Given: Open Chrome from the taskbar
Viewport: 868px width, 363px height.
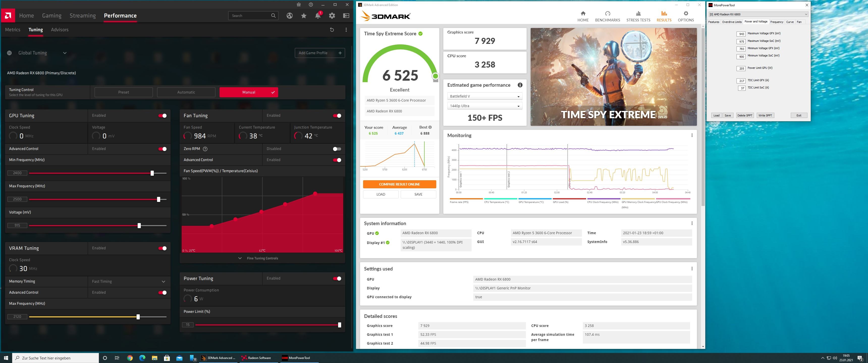Looking at the screenshot, I should (130, 358).
